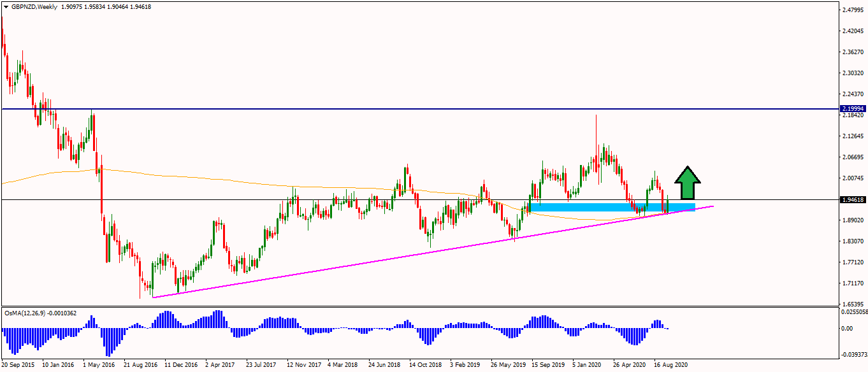Select the light blue support zone rectangle
Viewport: 868px width, 372px height.
(x=612, y=207)
